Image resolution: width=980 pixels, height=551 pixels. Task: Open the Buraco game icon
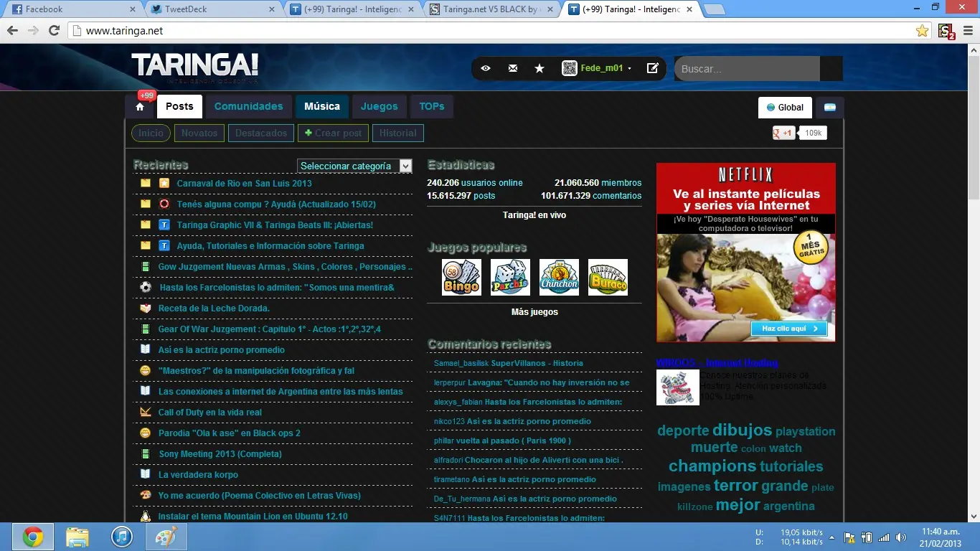[x=608, y=277]
